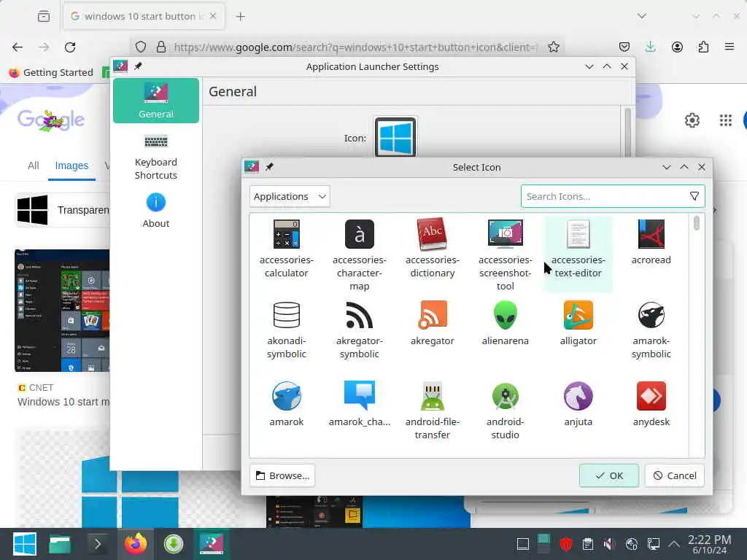Image resolution: width=747 pixels, height=560 pixels.
Task: Show hidden system tray icons
Action: coord(673,544)
